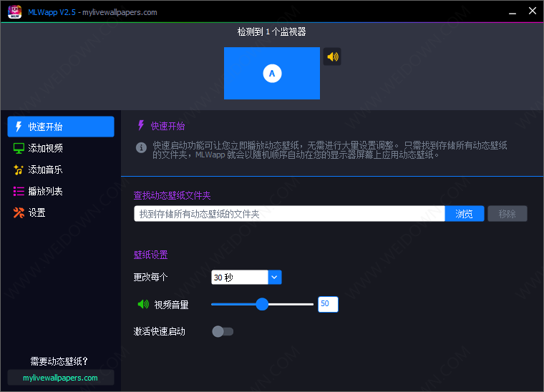Select monitor A thumbnail
Screen dimensions: 544x392
(x=272, y=73)
